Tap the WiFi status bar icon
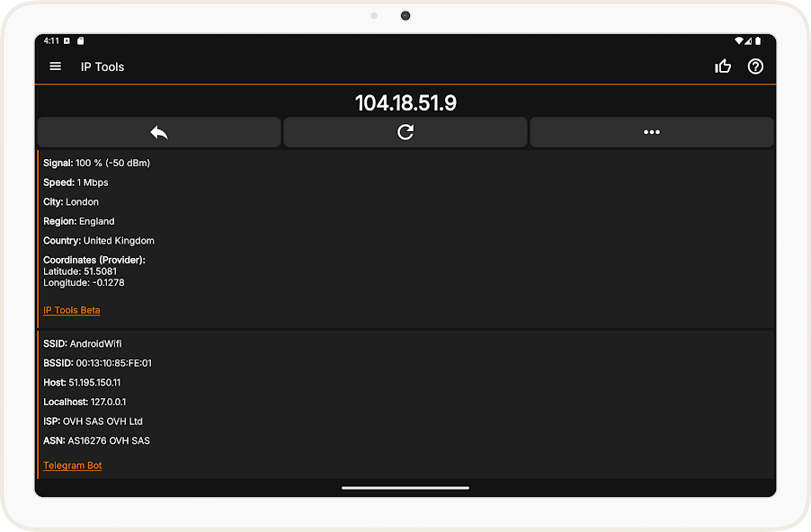811x532 pixels. (x=739, y=40)
